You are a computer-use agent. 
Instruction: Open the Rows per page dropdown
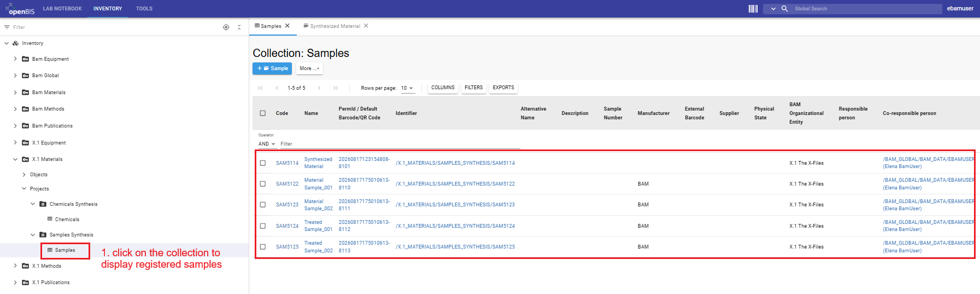407,88
